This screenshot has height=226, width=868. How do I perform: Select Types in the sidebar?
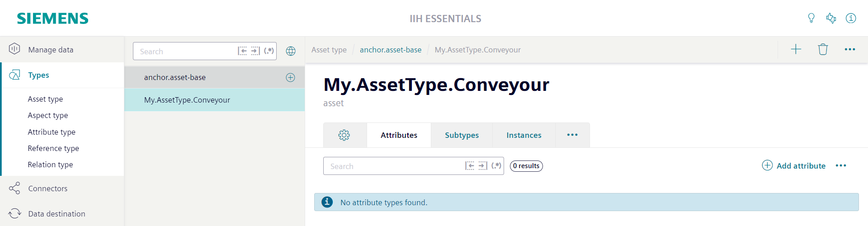click(62, 75)
